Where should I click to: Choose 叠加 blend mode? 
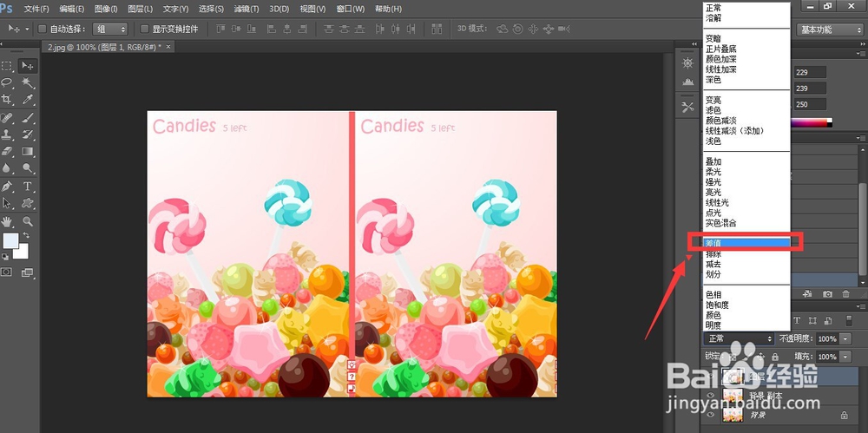pos(746,161)
